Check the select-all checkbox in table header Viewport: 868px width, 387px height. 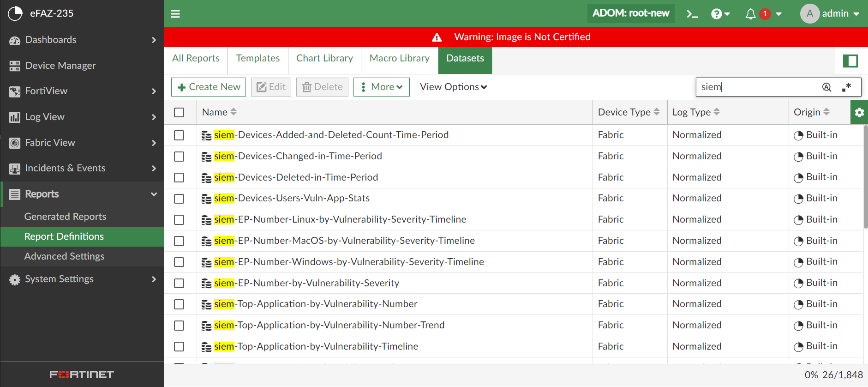pos(179,112)
